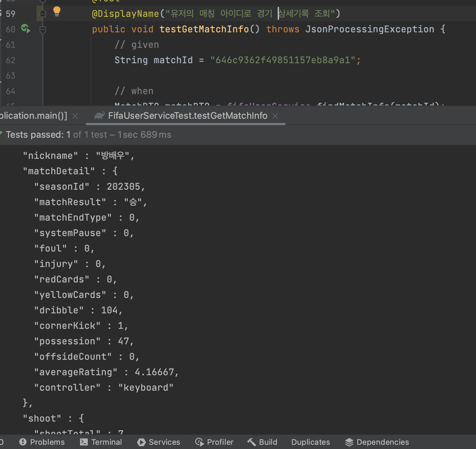The image size is (476, 449).
Task: Click the "redCards" output line
Action: [75, 279]
